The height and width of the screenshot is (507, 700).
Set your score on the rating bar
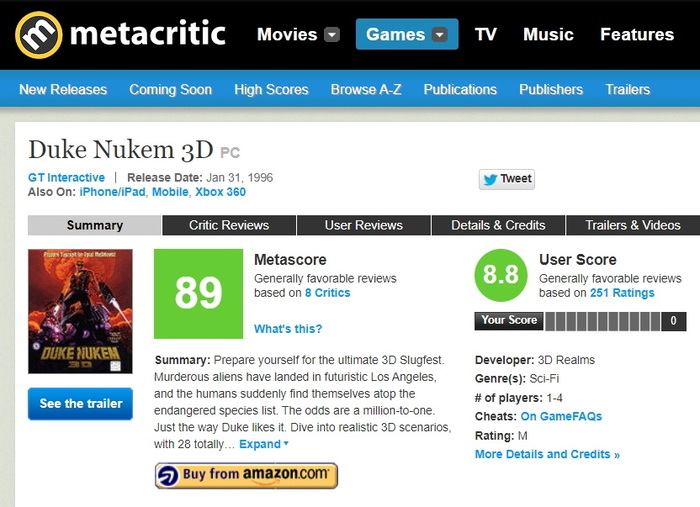pyautogui.click(x=604, y=321)
